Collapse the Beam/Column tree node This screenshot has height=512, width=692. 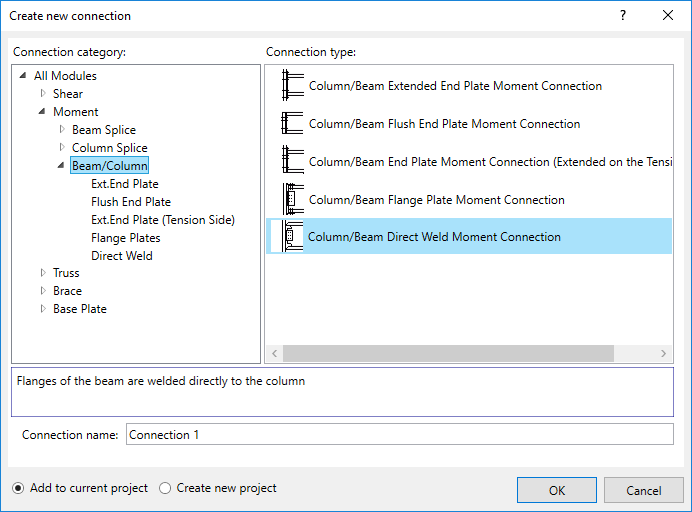coord(62,166)
